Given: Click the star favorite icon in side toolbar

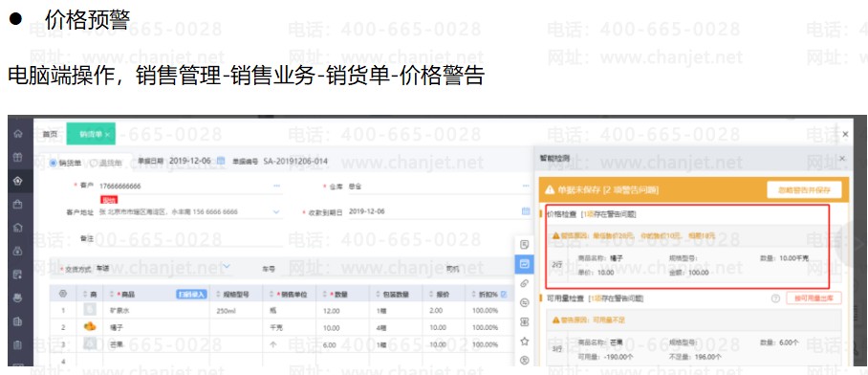Looking at the screenshot, I should [524, 342].
